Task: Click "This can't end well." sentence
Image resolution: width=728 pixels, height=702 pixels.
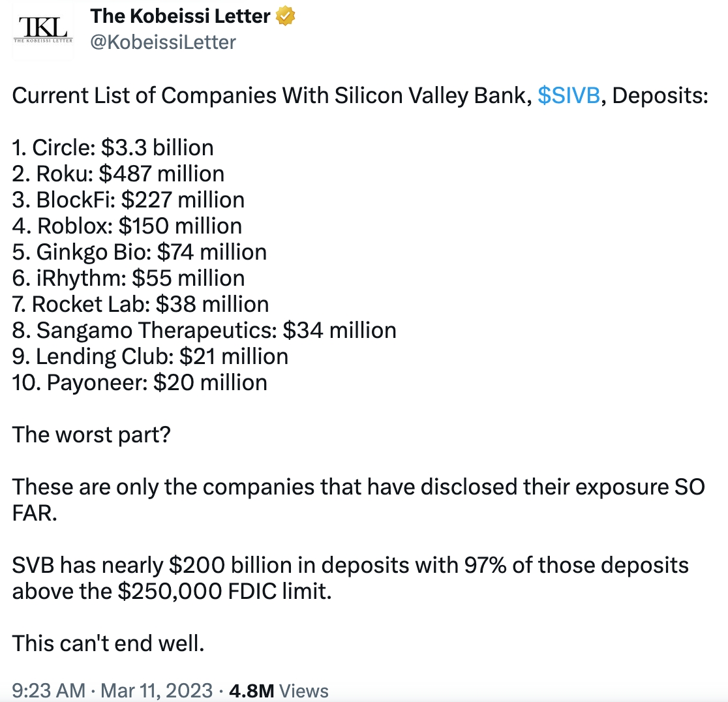Action: tap(109, 643)
